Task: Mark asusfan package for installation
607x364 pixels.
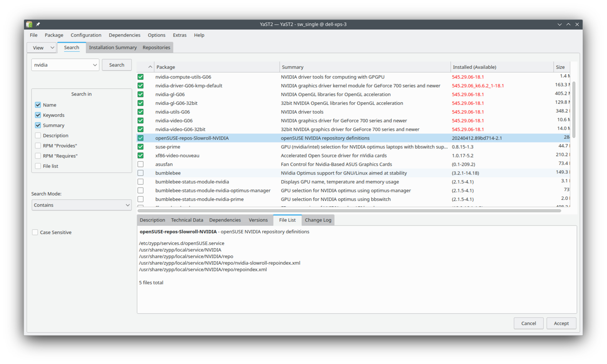Action: (141, 164)
